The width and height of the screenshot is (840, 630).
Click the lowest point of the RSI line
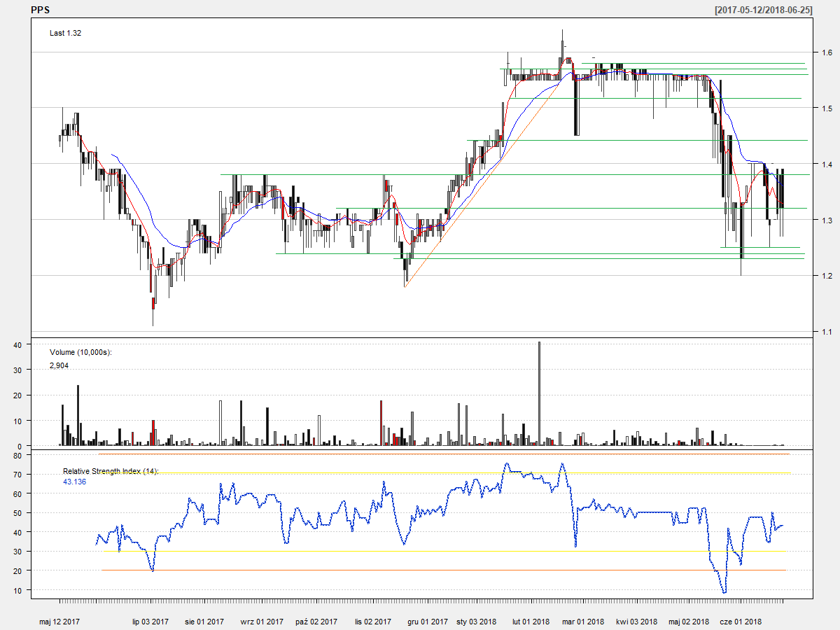pos(724,592)
